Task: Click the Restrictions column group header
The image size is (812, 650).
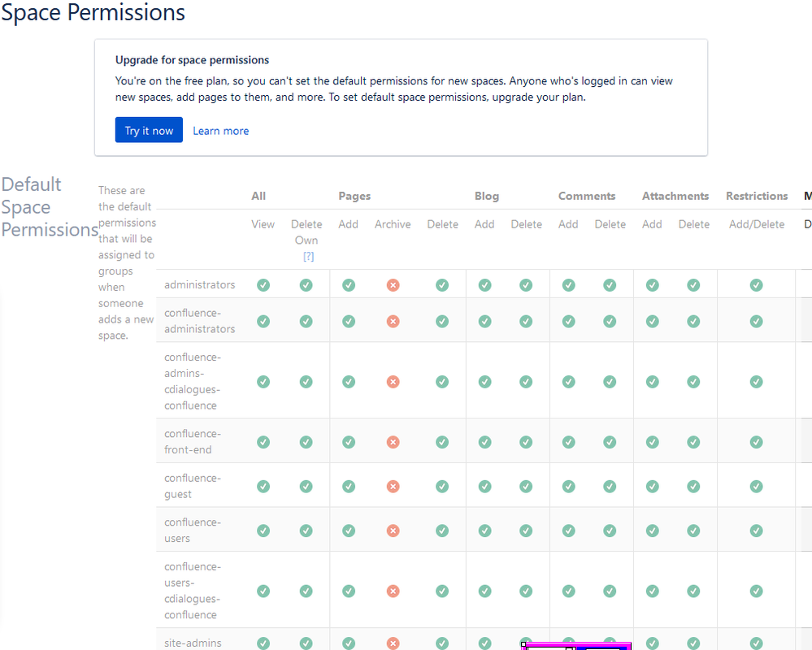Action: (x=757, y=196)
